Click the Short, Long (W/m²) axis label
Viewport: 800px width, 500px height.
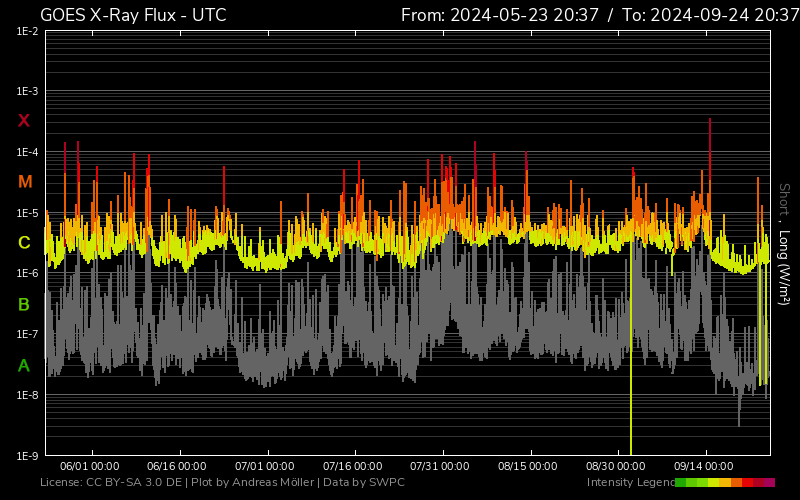[786, 243]
